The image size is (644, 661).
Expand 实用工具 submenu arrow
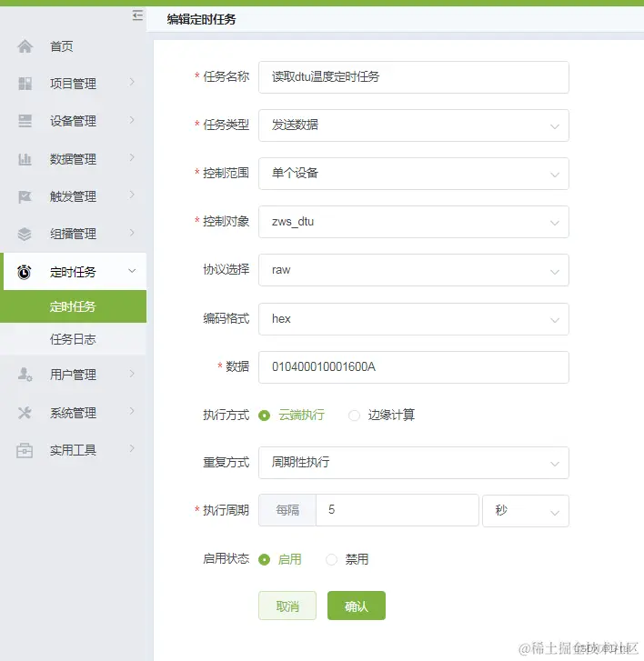132,448
